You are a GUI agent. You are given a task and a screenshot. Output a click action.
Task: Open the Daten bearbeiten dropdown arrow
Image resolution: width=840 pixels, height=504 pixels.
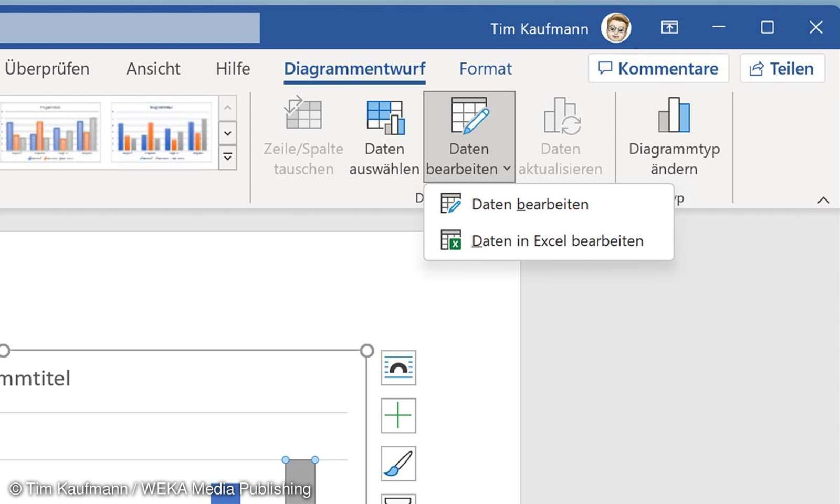[507, 169]
